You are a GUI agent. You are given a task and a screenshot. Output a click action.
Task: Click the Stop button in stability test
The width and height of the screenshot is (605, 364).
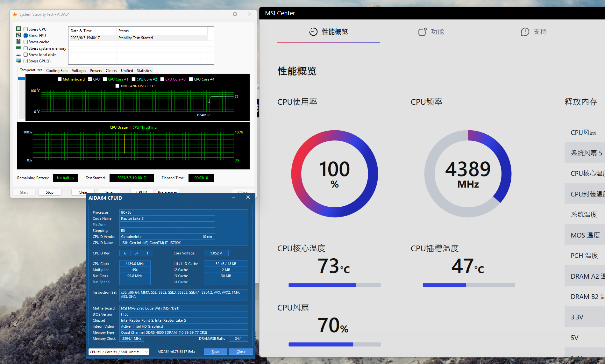pos(50,192)
